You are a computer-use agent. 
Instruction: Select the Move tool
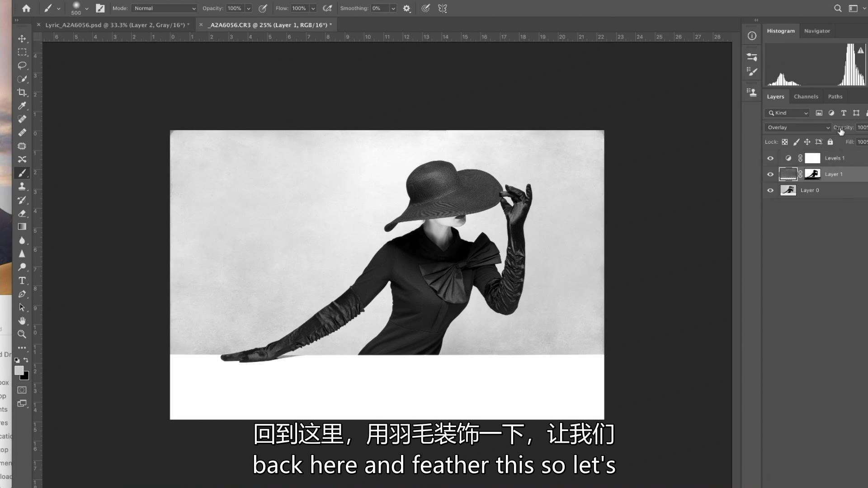click(22, 39)
